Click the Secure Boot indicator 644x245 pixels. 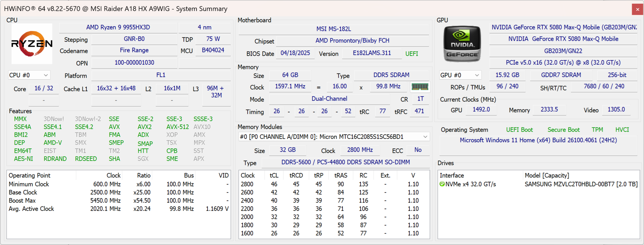point(563,130)
